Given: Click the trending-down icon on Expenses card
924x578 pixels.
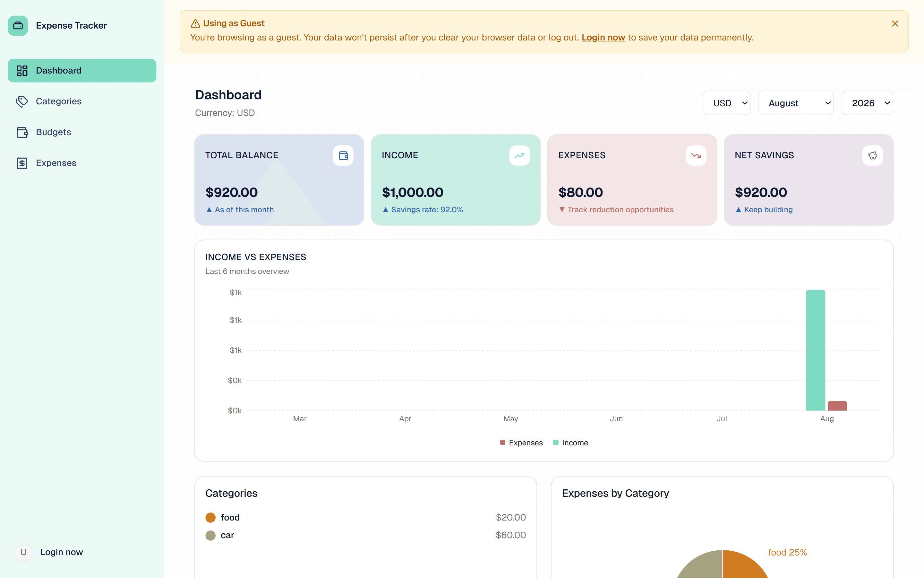Looking at the screenshot, I should [696, 156].
